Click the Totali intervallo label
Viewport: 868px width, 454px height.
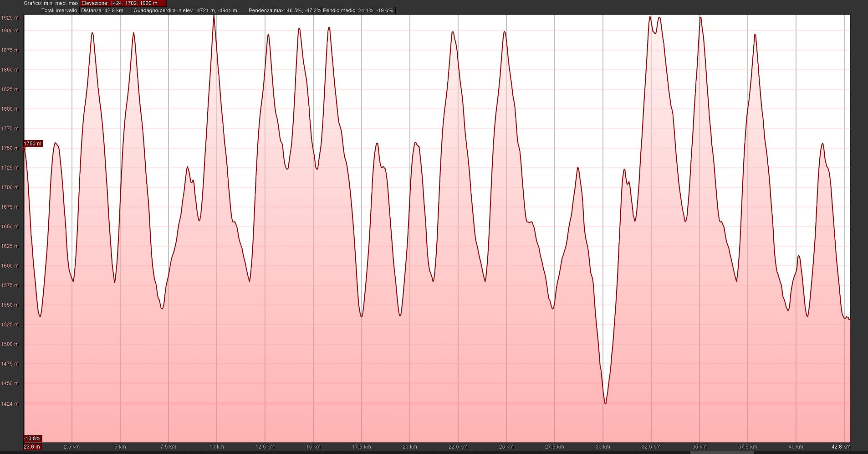(60, 10)
